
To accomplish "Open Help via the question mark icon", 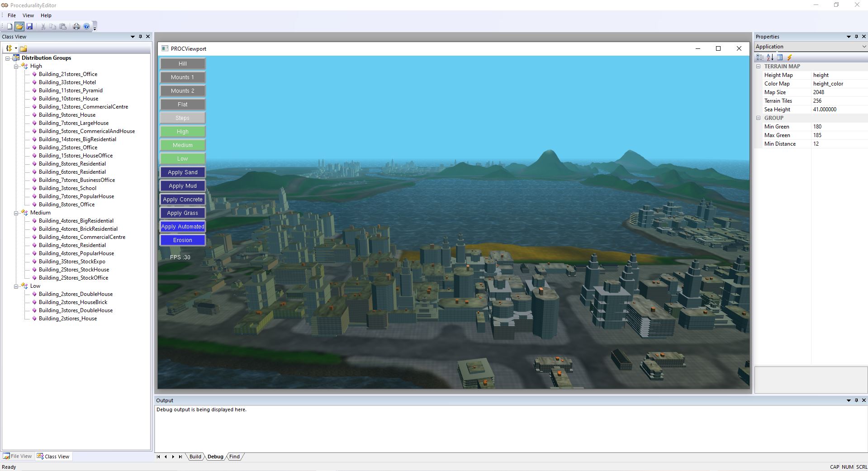I will pos(86,26).
